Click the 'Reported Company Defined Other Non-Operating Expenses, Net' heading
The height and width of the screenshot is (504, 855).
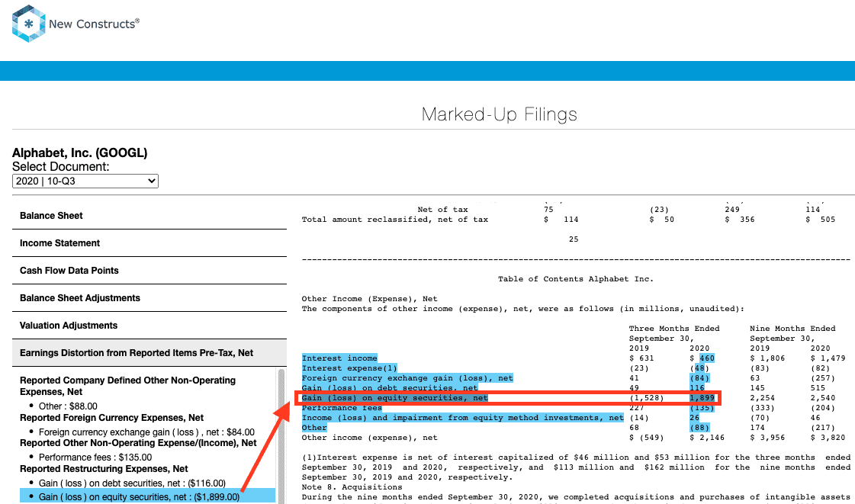pyautogui.click(x=127, y=386)
